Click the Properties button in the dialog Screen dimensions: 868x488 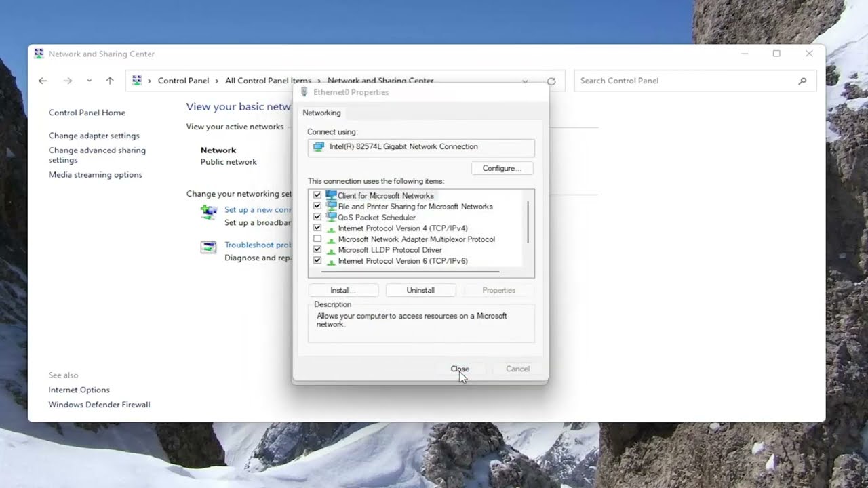[499, 290]
